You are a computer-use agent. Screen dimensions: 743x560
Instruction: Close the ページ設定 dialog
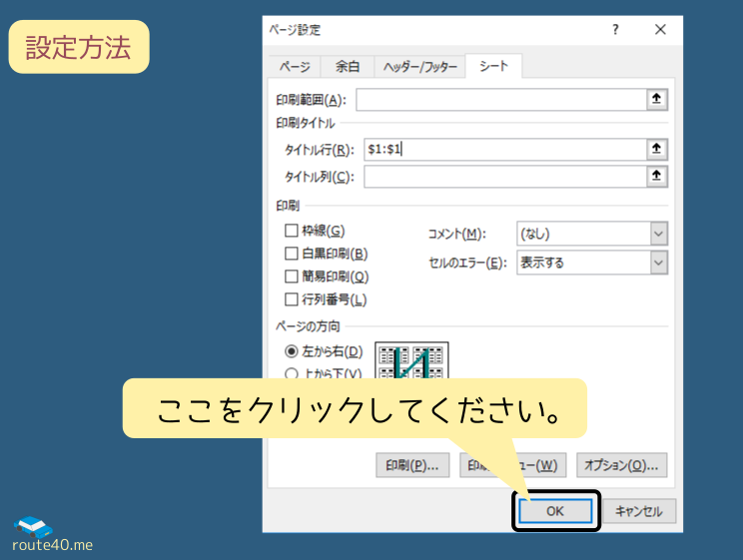660,30
